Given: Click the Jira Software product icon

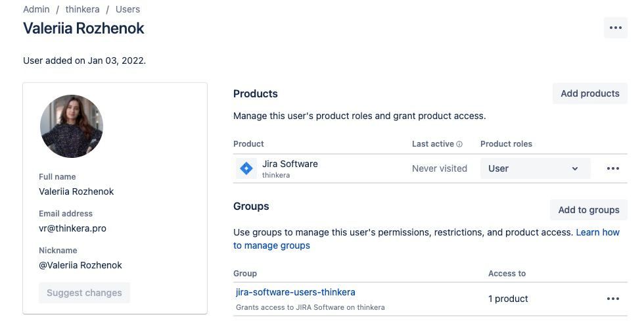Looking at the screenshot, I should pyautogui.click(x=246, y=168).
